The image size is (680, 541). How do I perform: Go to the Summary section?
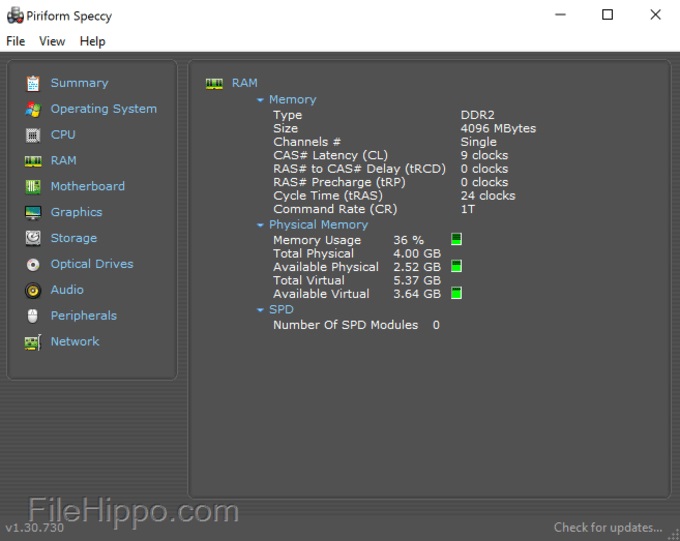click(79, 83)
